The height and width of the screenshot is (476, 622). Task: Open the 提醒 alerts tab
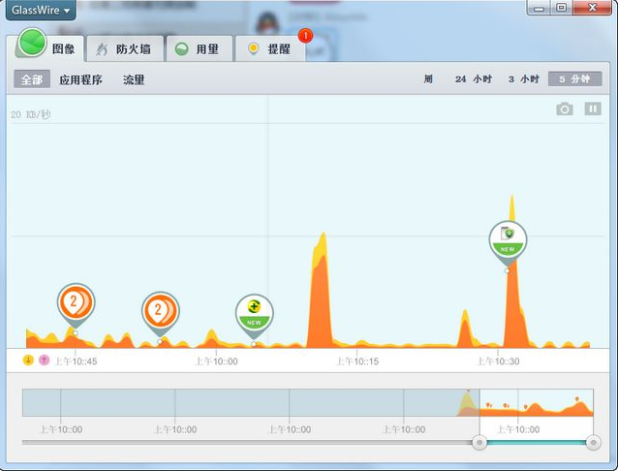pyautogui.click(x=271, y=49)
